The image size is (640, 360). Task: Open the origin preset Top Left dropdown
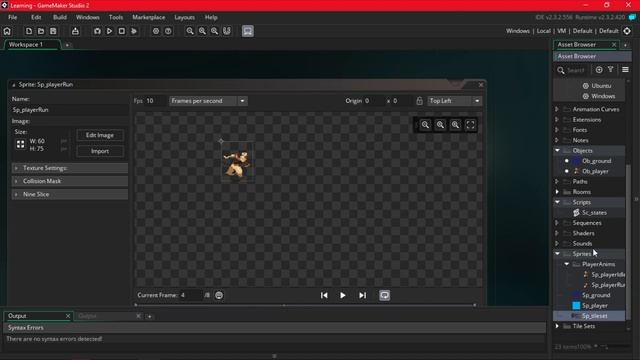pos(454,101)
